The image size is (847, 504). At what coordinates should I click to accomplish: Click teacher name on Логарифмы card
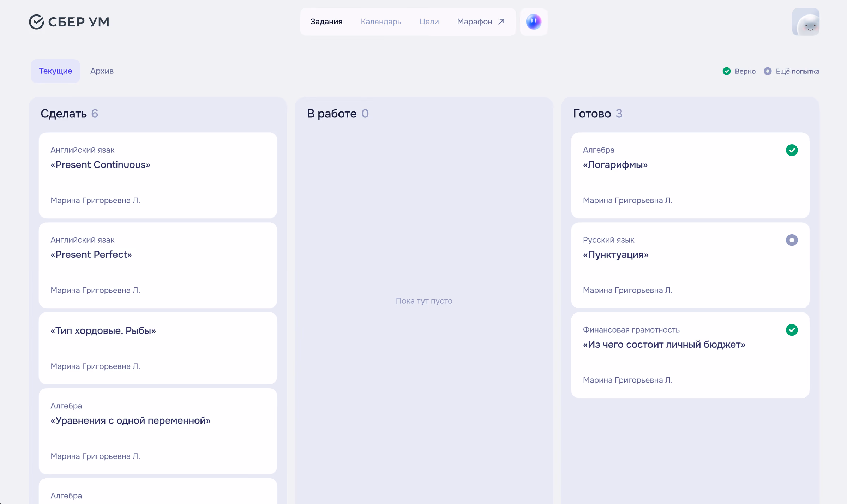[x=627, y=200]
